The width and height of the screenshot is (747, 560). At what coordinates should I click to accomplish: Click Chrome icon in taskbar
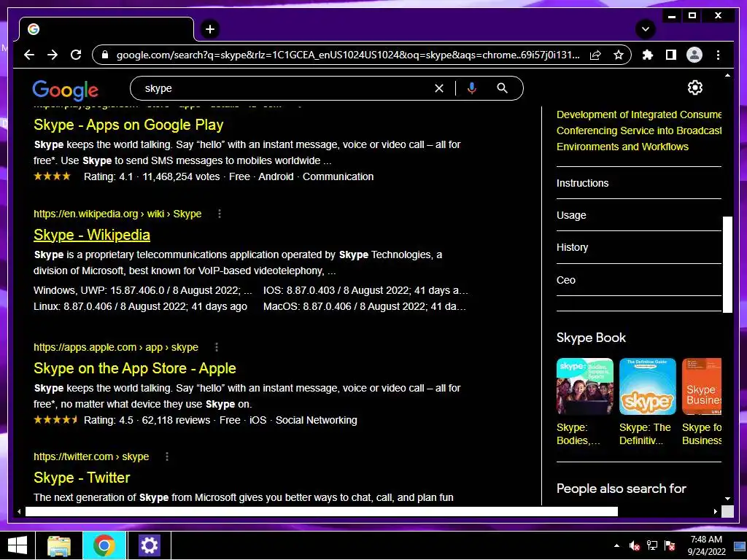click(104, 545)
